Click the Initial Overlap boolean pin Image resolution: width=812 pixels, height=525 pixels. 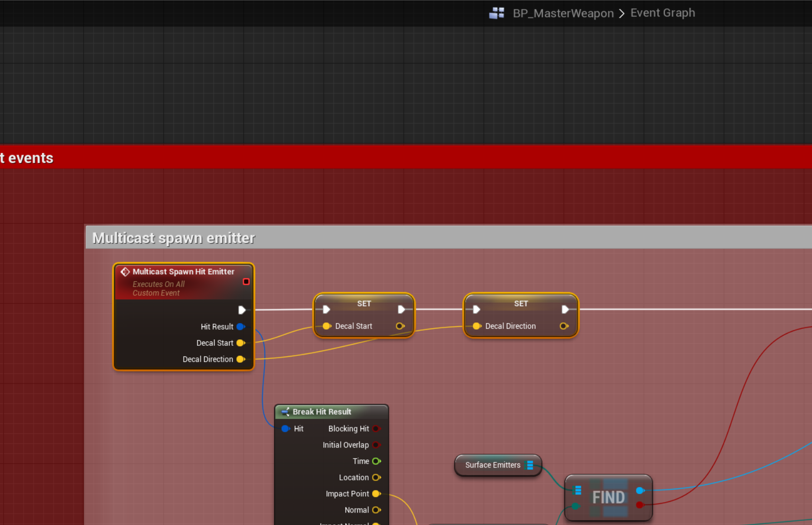click(376, 445)
